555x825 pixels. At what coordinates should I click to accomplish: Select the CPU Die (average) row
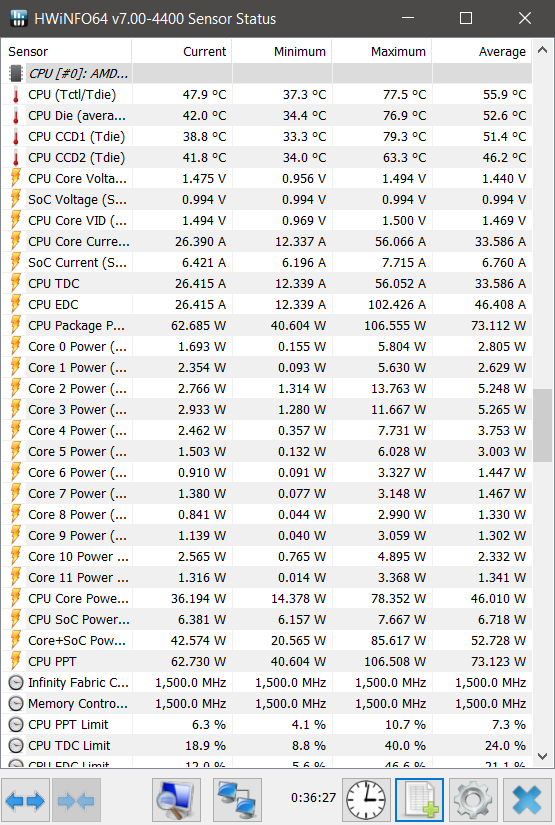point(267,116)
